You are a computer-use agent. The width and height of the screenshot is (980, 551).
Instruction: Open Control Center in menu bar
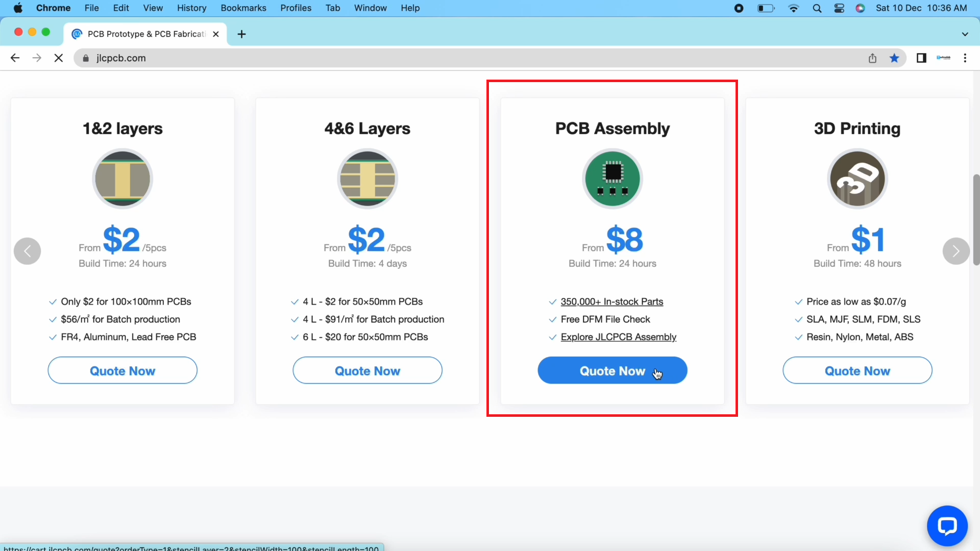pos(839,8)
